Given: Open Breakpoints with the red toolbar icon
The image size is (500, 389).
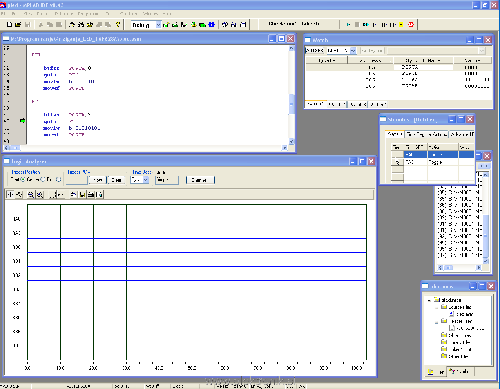Looking at the screenshot, I should tap(411, 24).
